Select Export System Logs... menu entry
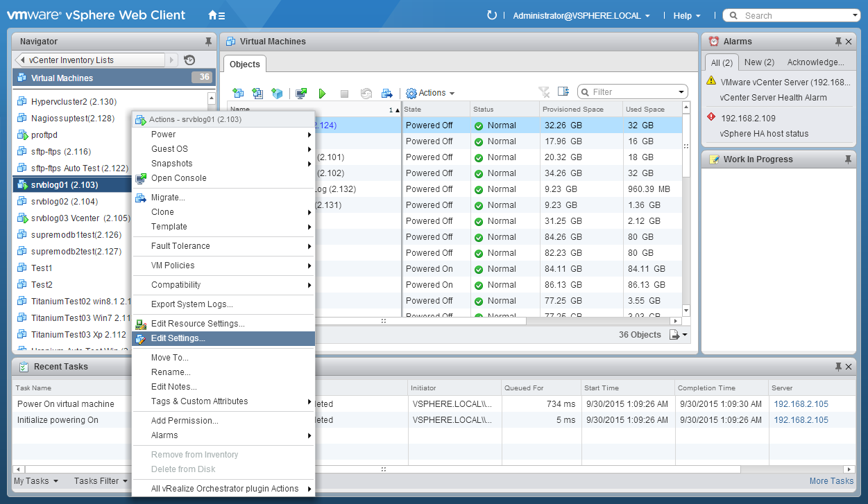868x504 pixels. pyautogui.click(x=223, y=304)
